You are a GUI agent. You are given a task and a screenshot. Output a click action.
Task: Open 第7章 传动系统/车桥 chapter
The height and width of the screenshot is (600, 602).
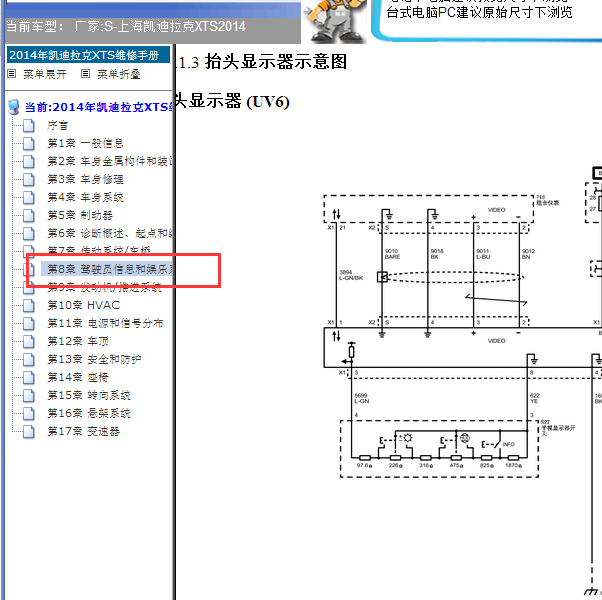tap(99, 250)
